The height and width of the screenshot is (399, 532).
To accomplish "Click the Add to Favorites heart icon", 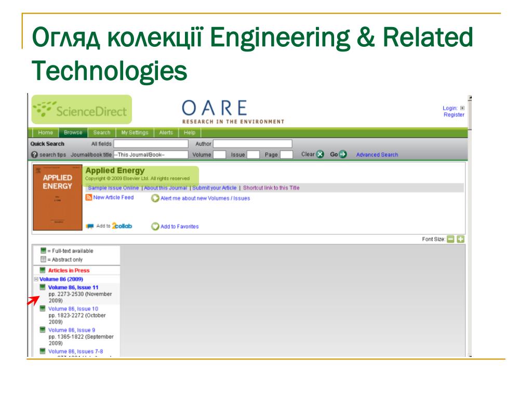I will point(155,227).
